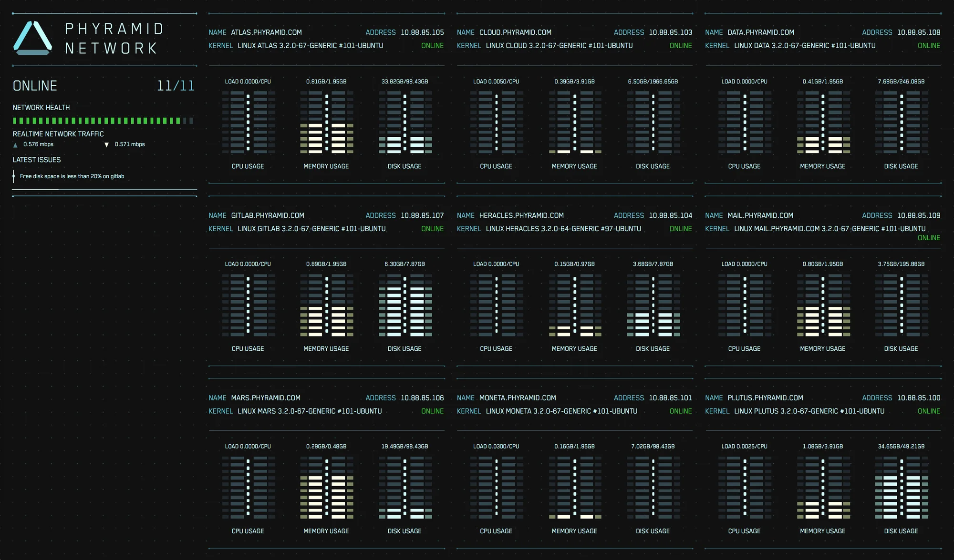This screenshot has width=954, height=560.
Task: Select the MARS.PHYRAMID.COM server name
Action: tap(266, 398)
